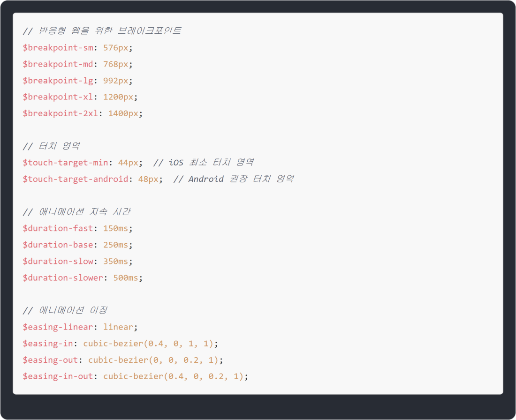This screenshot has width=516, height=420.
Task: Click the 애니메이션 이징 comment line
Action: (x=65, y=310)
